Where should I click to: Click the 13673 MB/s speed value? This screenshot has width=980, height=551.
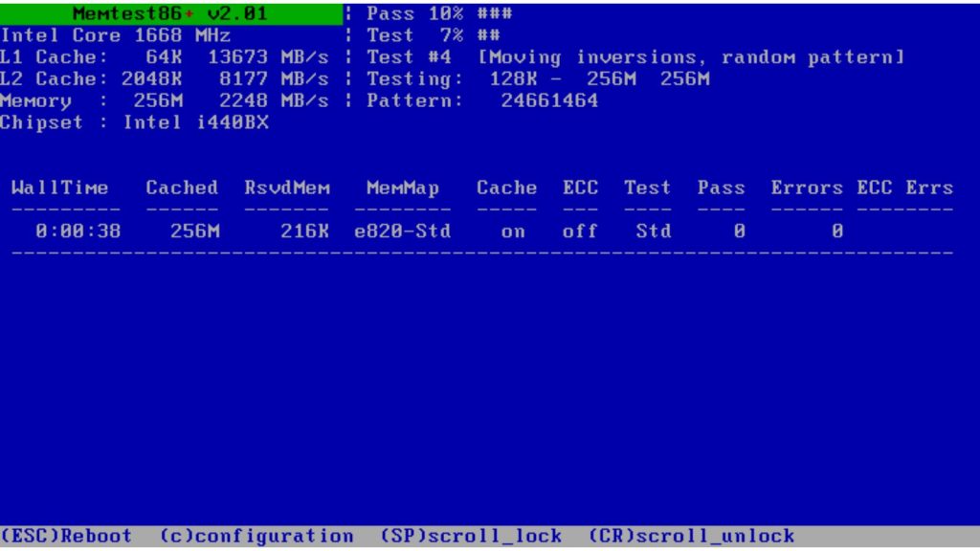[268, 56]
